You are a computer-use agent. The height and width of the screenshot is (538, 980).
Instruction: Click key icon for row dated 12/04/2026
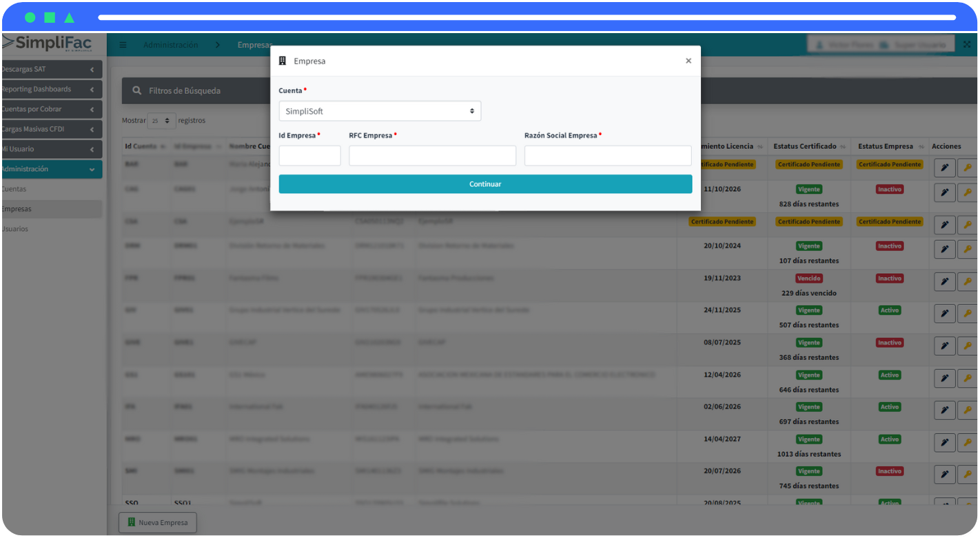click(968, 377)
